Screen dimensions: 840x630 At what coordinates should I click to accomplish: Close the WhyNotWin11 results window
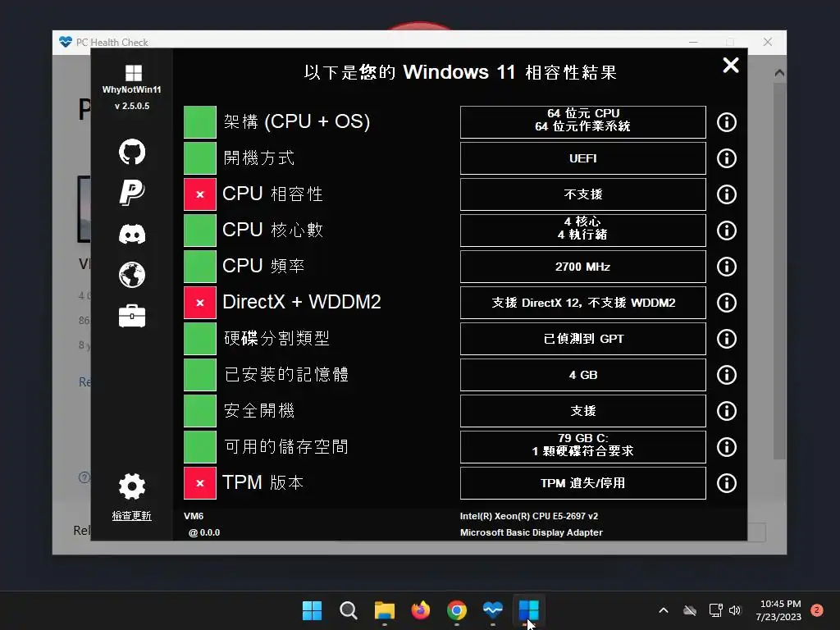[731, 66]
